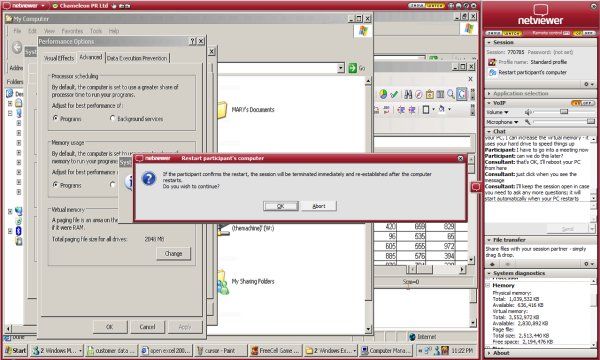Switch to Computer Management taskbar item
The width and height of the screenshot is (600, 360).
(x=386, y=350)
